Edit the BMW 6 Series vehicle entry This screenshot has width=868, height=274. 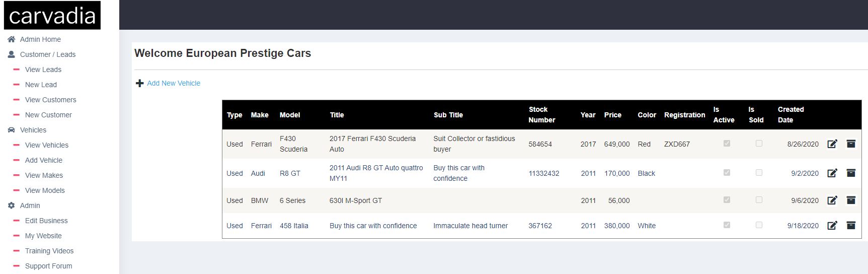pyautogui.click(x=832, y=200)
